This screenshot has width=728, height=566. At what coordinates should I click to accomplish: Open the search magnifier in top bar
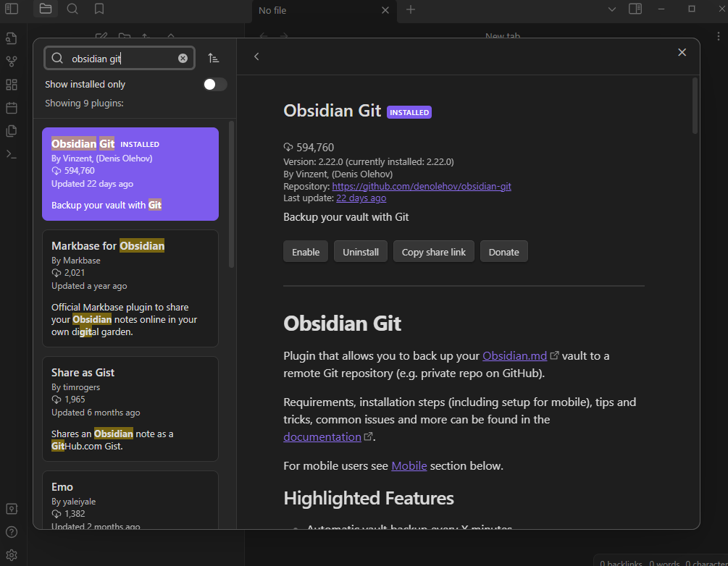(72, 9)
